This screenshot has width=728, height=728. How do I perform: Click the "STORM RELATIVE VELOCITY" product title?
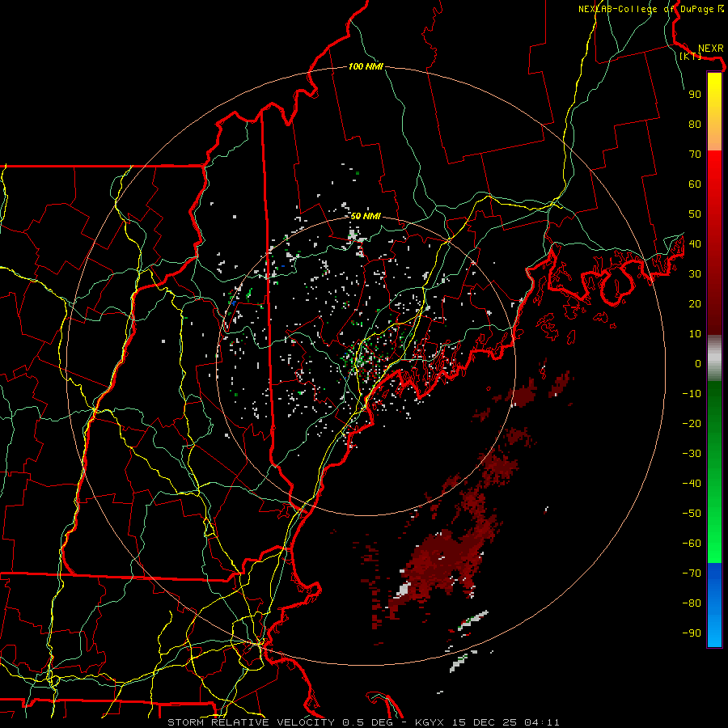(x=251, y=722)
